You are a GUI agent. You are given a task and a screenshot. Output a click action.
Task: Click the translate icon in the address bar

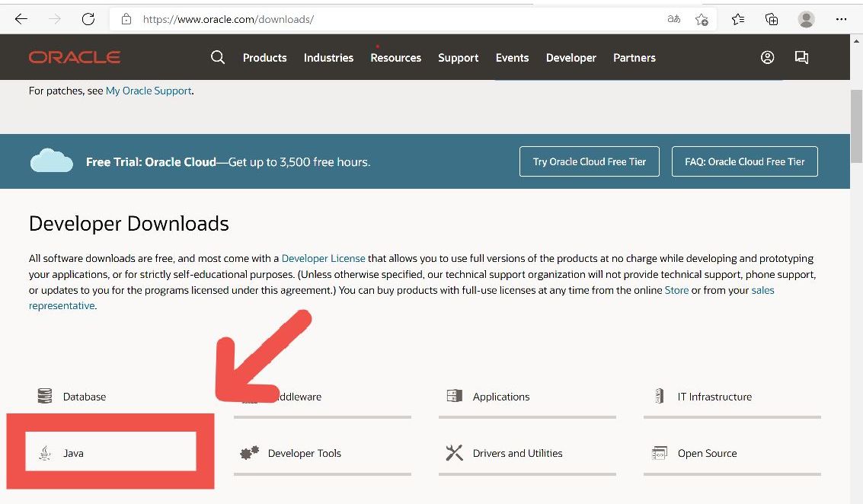673,19
